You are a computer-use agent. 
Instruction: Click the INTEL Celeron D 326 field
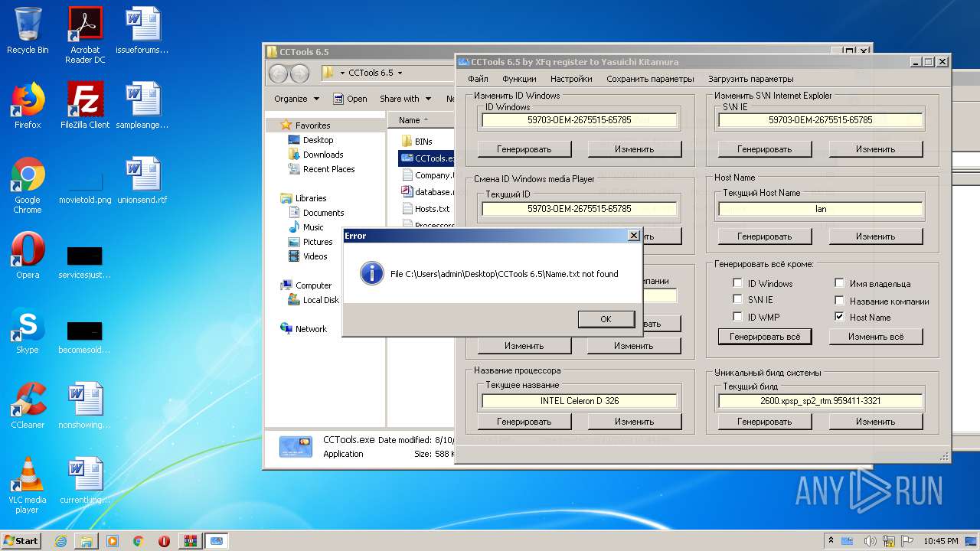[580, 401]
